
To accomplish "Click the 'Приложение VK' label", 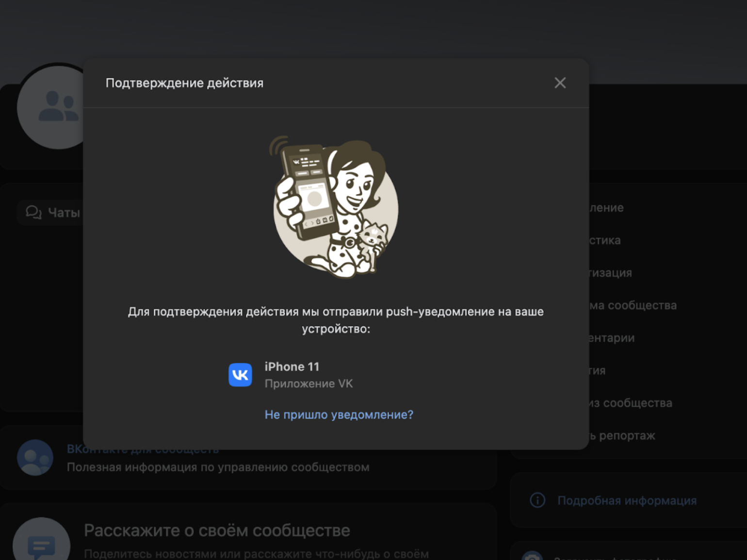I will pos(309,384).
